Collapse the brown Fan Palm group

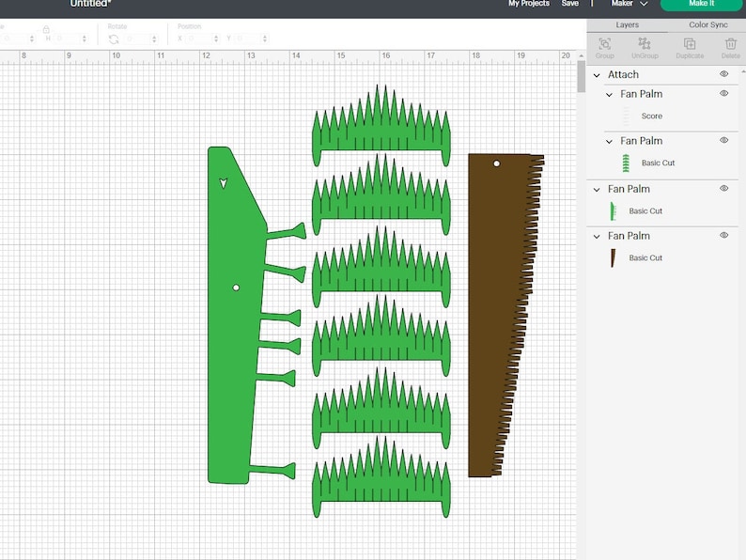click(x=597, y=237)
